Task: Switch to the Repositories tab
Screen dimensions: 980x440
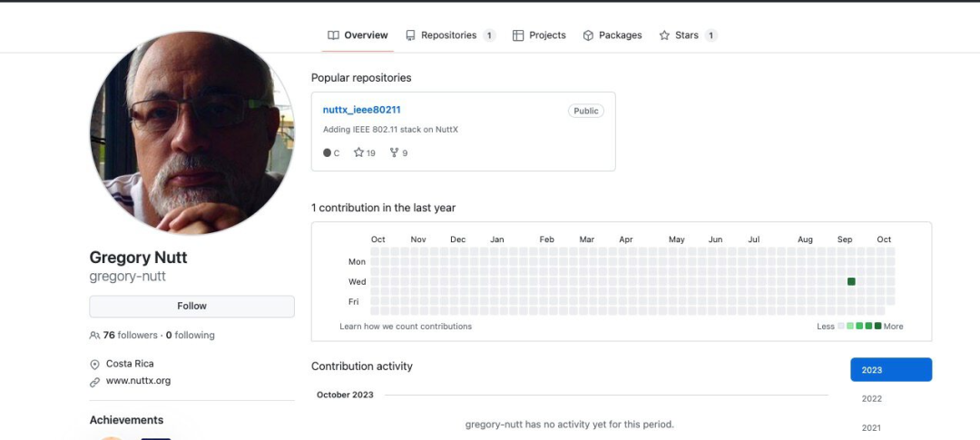Action: click(450, 35)
